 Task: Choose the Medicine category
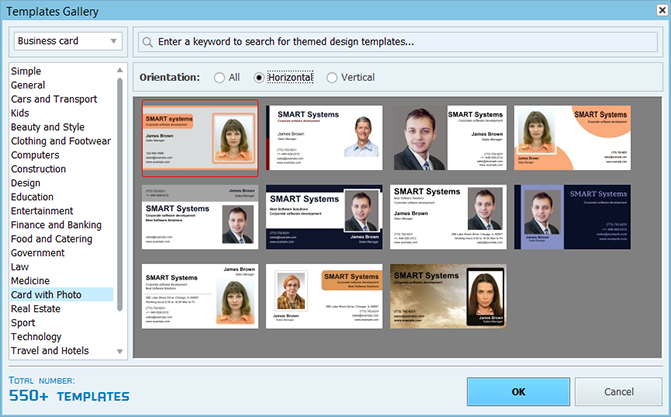(x=30, y=281)
